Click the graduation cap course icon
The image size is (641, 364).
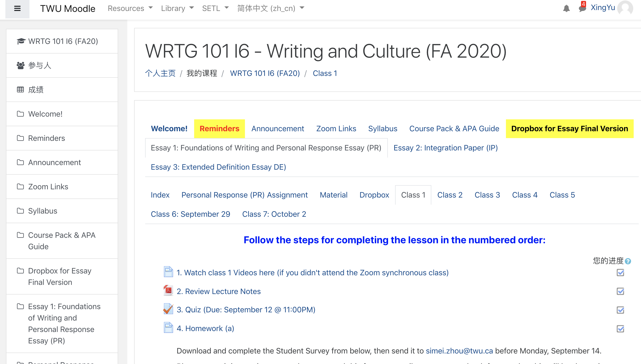[21, 41]
